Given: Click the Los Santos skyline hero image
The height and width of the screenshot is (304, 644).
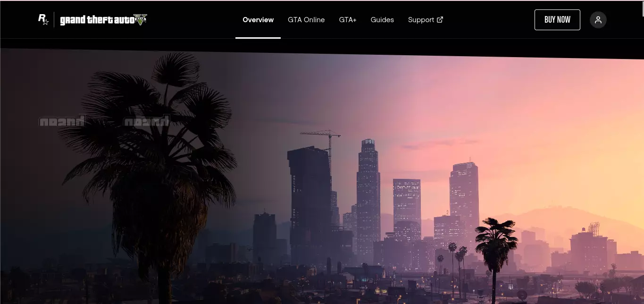Looking at the screenshot, I should 322,177.
